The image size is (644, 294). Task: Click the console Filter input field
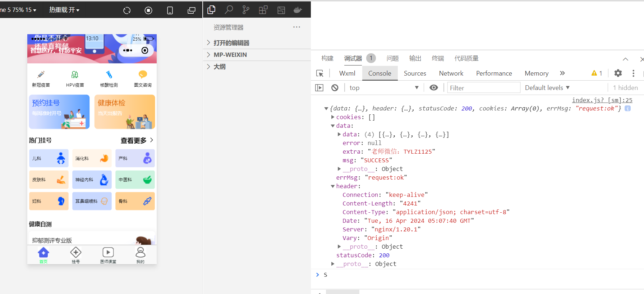point(483,88)
